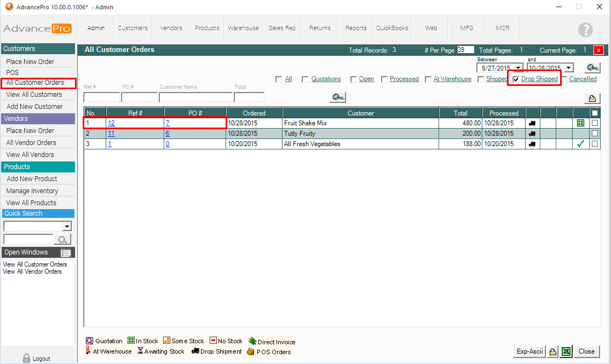Click the Customer Name filter input field
The height and width of the screenshot is (364, 611).
pyautogui.click(x=195, y=97)
